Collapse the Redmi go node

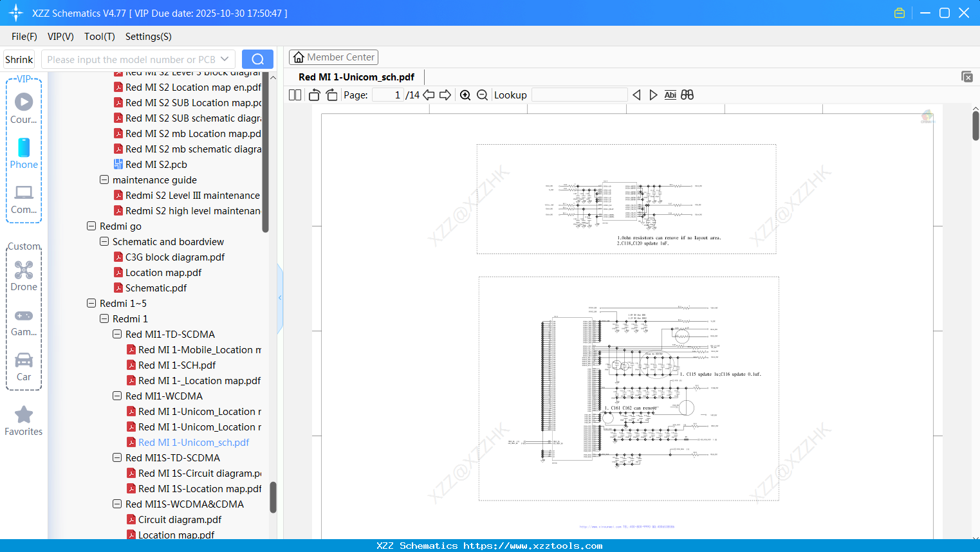[x=91, y=226]
